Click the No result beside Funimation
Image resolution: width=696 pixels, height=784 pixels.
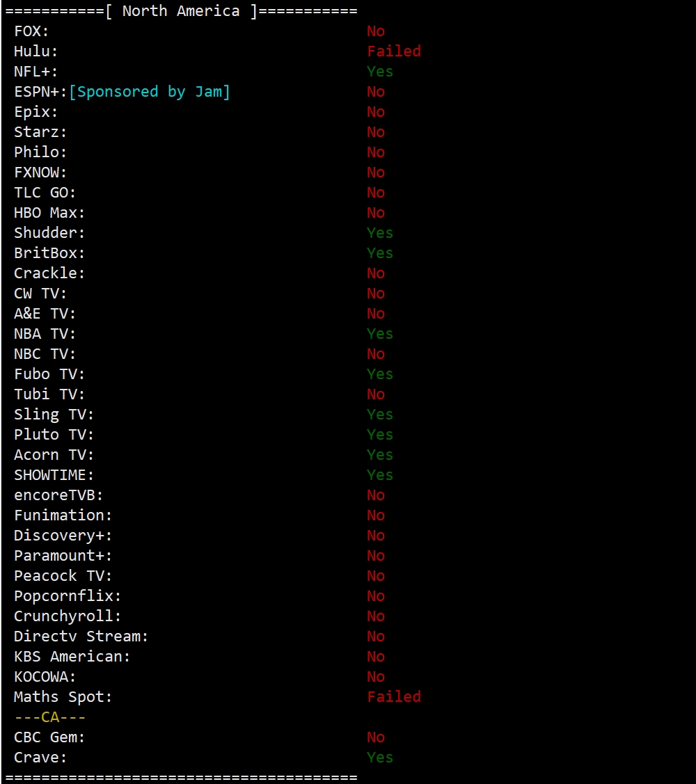coord(376,515)
